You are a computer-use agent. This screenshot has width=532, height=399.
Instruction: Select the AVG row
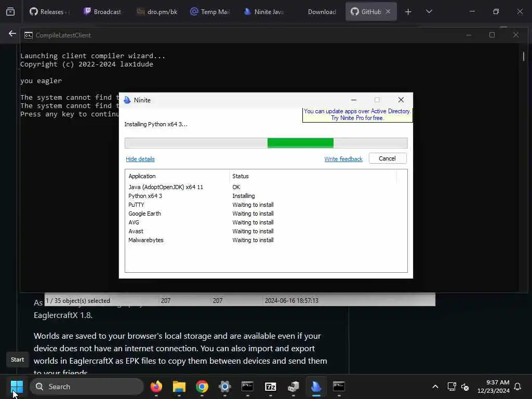(x=265, y=222)
